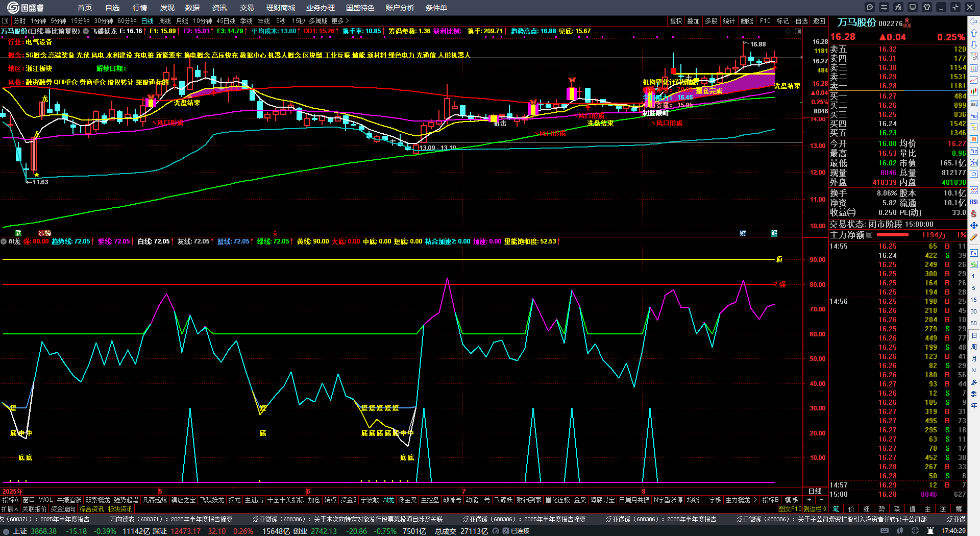Click the FS icon in right sidebar
Screen dimensions: 980x536
click(x=974, y=253)
